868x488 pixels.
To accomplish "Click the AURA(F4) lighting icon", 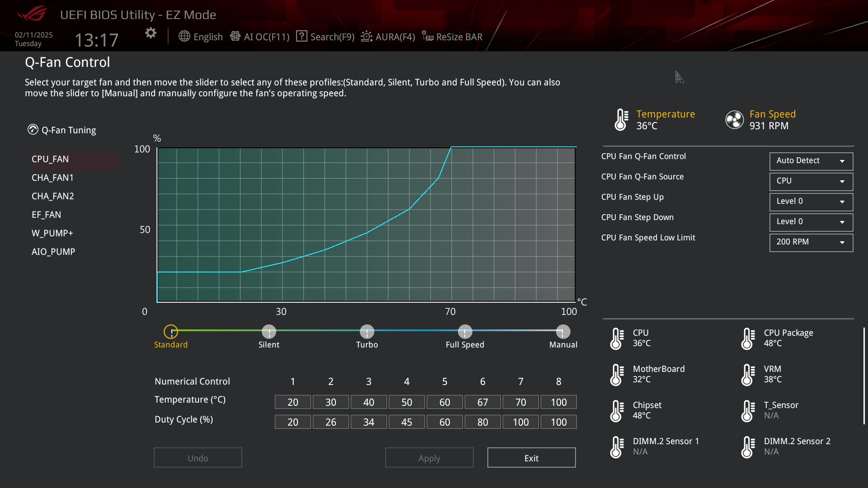I will click(x=367, y=36).
